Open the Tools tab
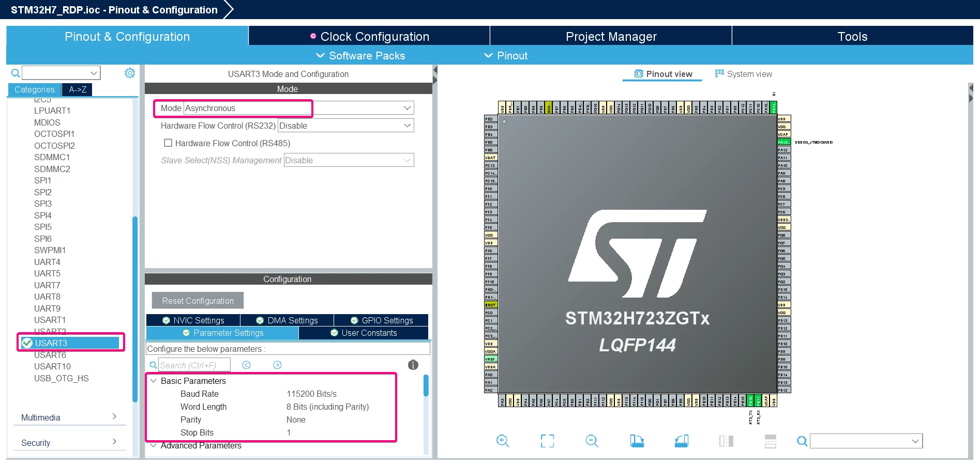 click(852, 36)
